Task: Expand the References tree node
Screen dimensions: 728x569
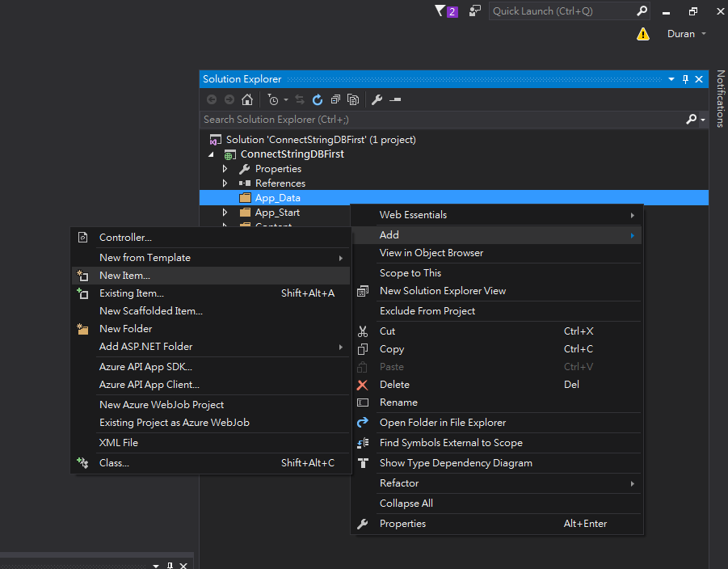Action: tap(225, 183)
